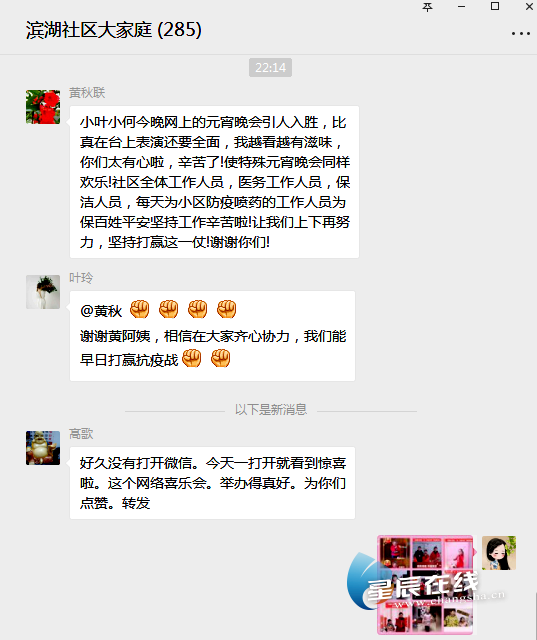Pin the chat window on top

coord(427,7)
